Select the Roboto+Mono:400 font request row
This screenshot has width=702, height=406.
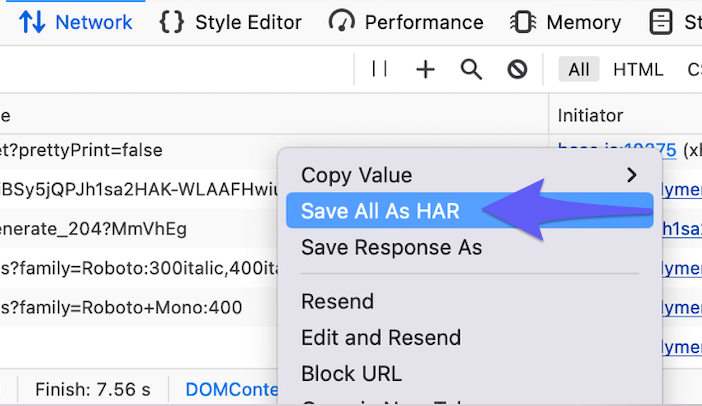click(120, 307)
